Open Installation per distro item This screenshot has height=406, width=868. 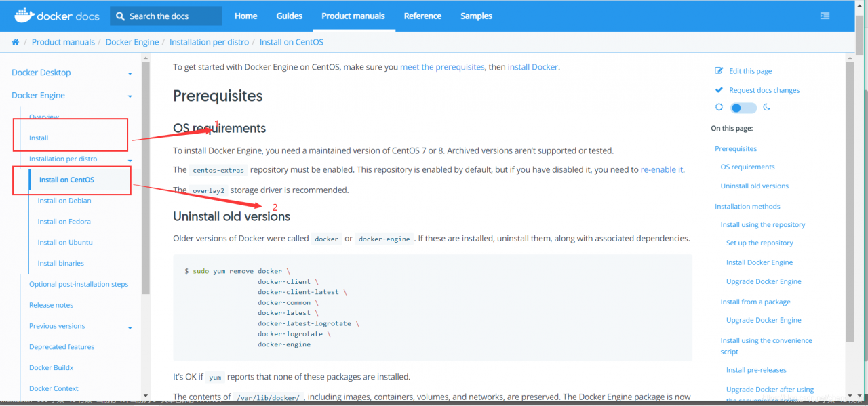tap(63, 159)
